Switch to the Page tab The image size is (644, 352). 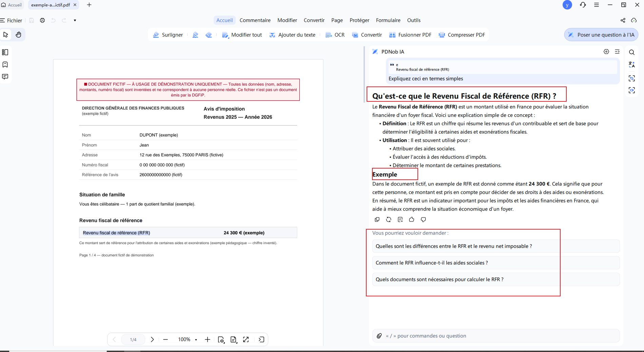pyautogui.click(x=337, y=20)
